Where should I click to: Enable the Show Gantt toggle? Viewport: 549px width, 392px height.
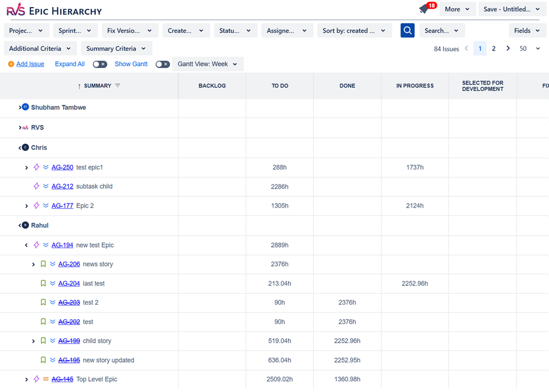coord(162,64)
